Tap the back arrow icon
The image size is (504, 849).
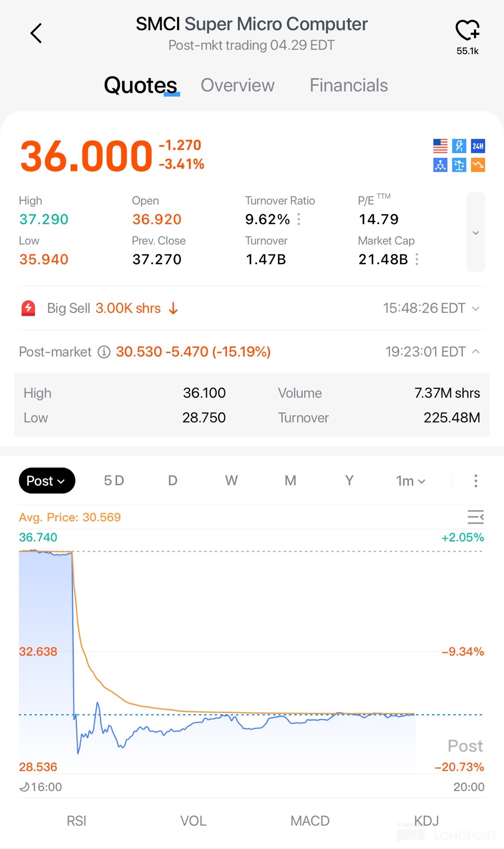[36, 33]
